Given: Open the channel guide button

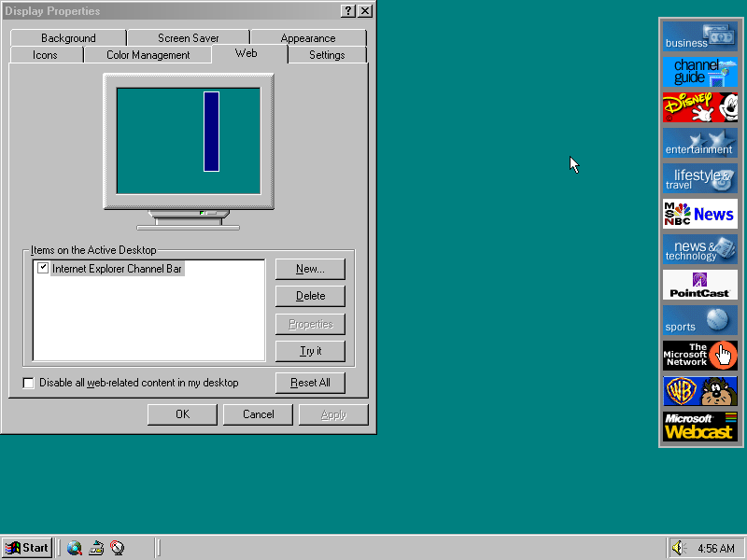Looking at the screenshot, I should [x=699, y=72].
